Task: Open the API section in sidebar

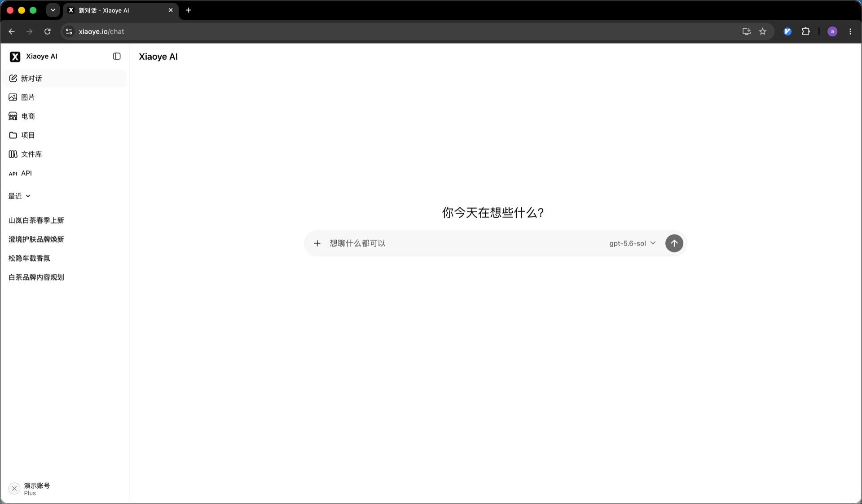Action: point(65,173)
